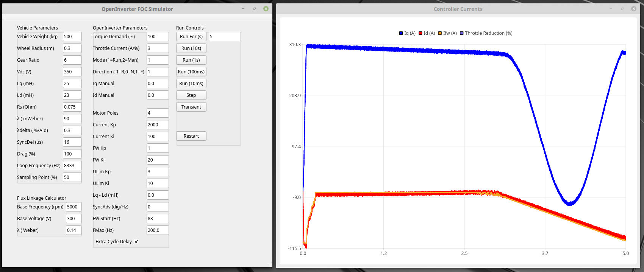The image size is (644, 272).
Task: Click the Id (A) red legend swatch
Action: [420, 33]
